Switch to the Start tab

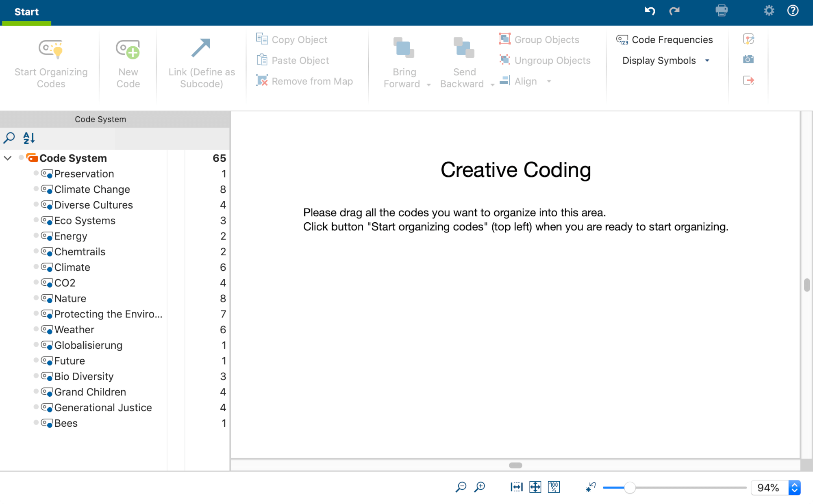(26, 12)
